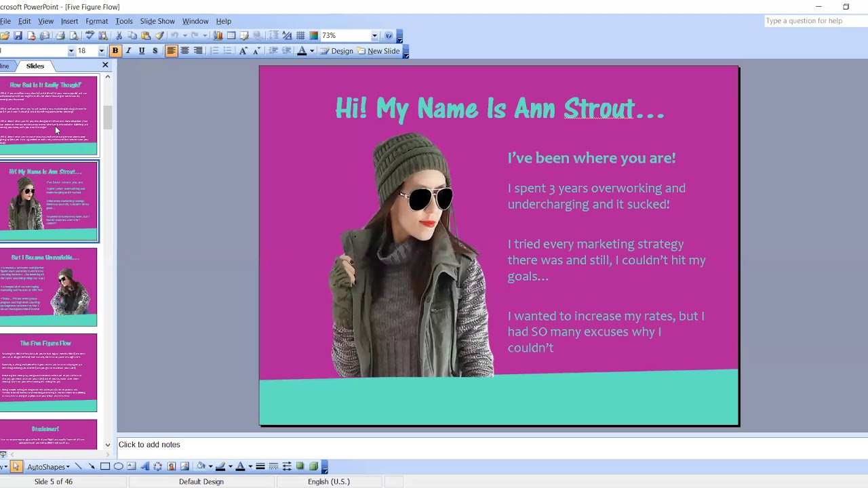
Task: Select the Text Box tool
Action: (132, 466)
